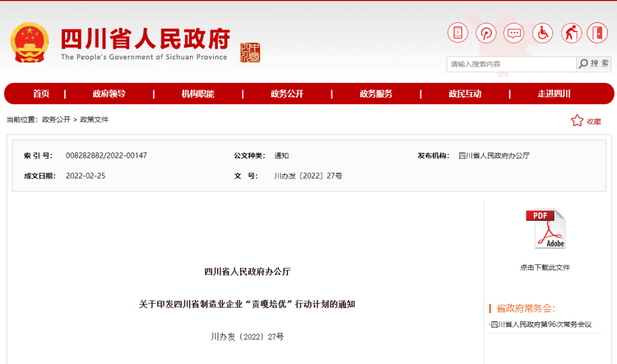Open the 政府领导 menu item

(x=109, y=94)
